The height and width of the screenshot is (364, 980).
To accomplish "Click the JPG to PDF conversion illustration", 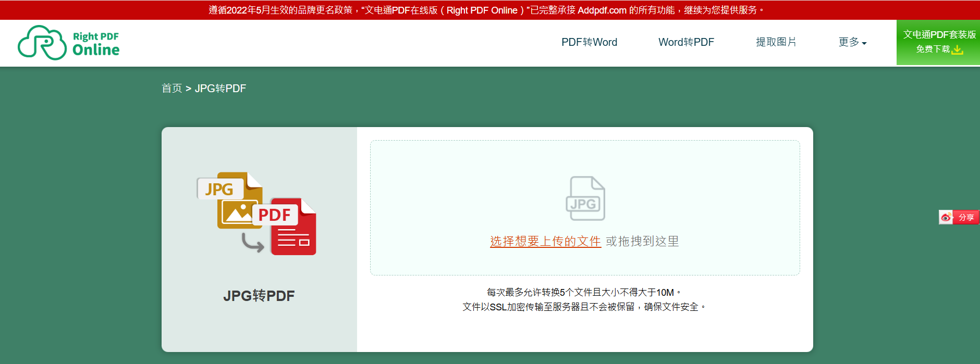I will click(256, 213).
